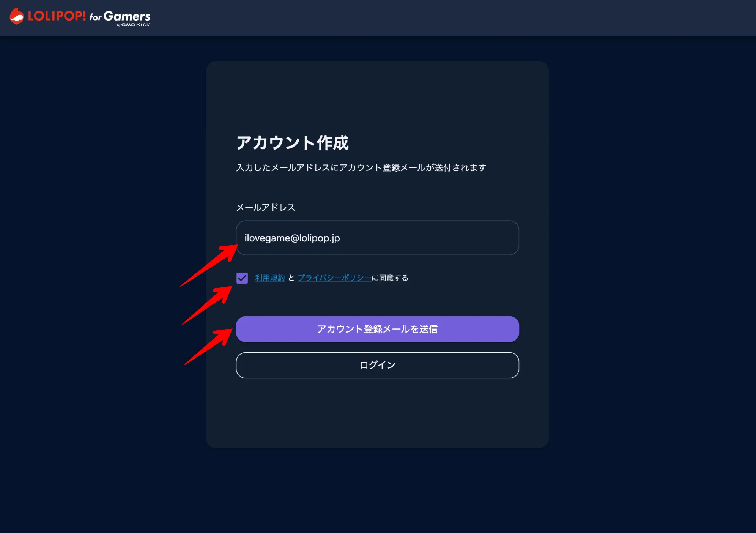Click アカウント登録メールを送信 button
This screenshot has height=533, width=756.
click(377, 329)
